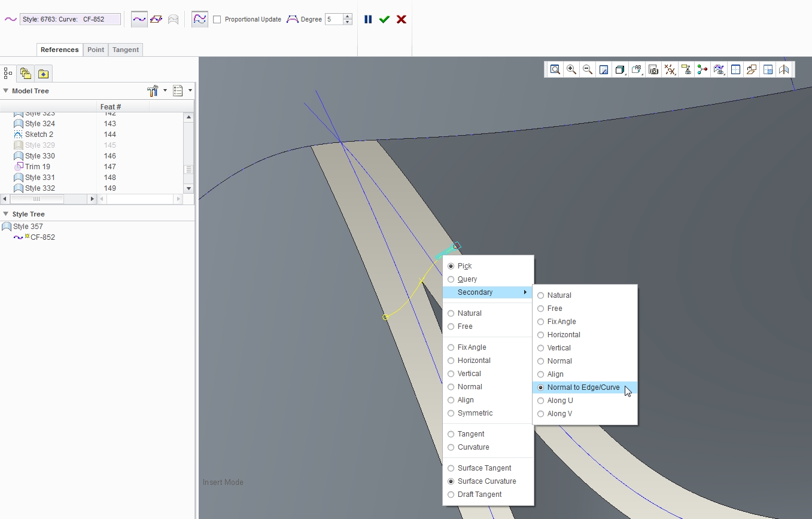Decrease the Degree value
This screenshot has height=519, width=812.
[x=348, y=22]
